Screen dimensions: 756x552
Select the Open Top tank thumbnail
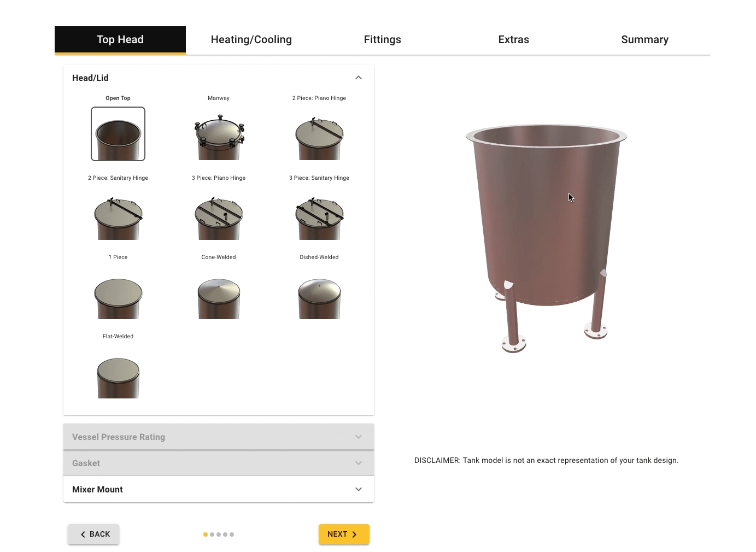pos(118,134)
